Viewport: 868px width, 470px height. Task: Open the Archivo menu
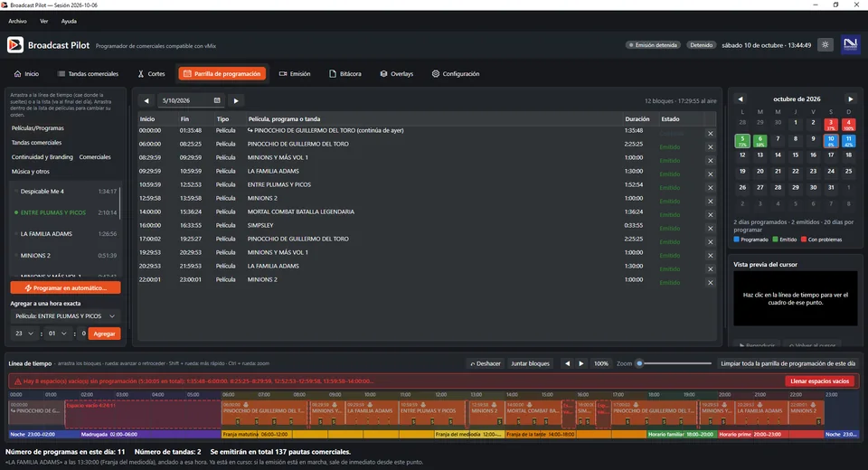[18, 21]
